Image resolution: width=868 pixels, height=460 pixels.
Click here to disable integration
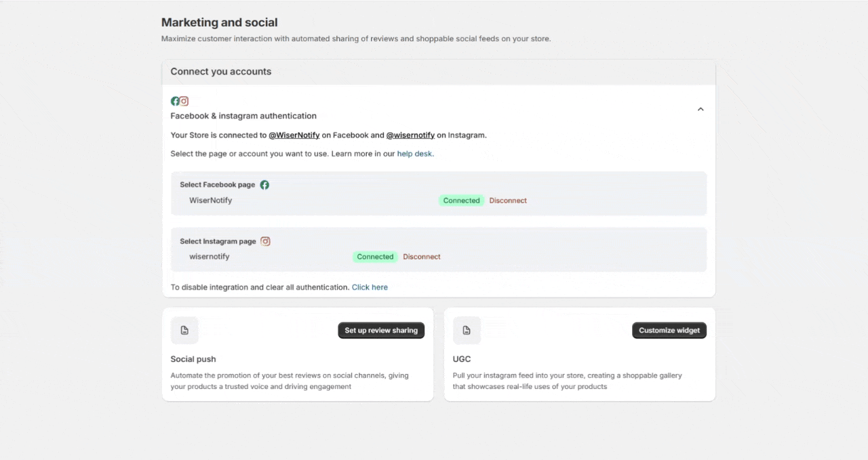point(370,287)
